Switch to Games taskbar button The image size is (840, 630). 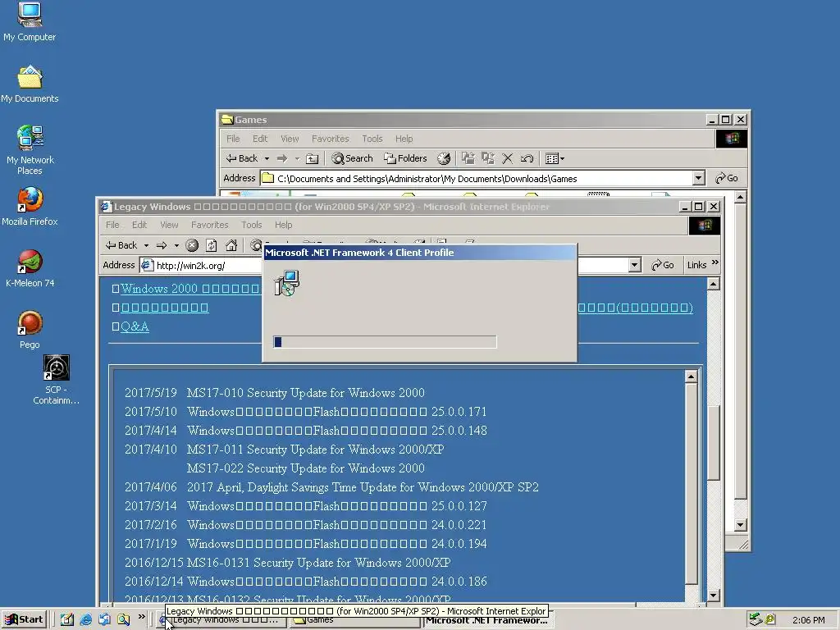[x=354, y=623]
